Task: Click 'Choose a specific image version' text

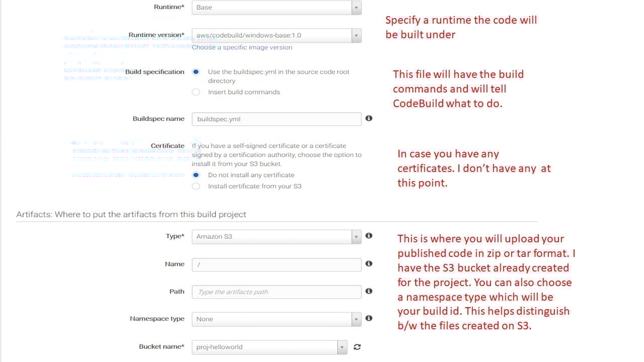Action: pos(242,47)
